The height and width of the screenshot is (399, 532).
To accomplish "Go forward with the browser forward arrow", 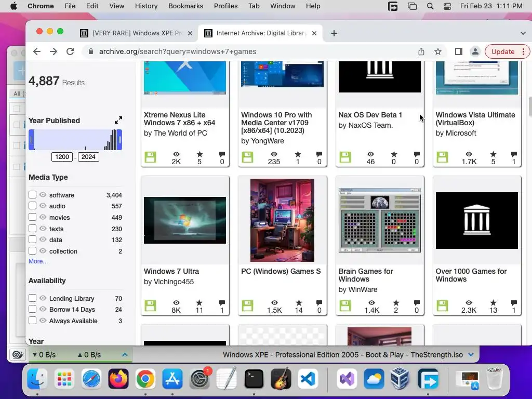I will pos(54,51).
